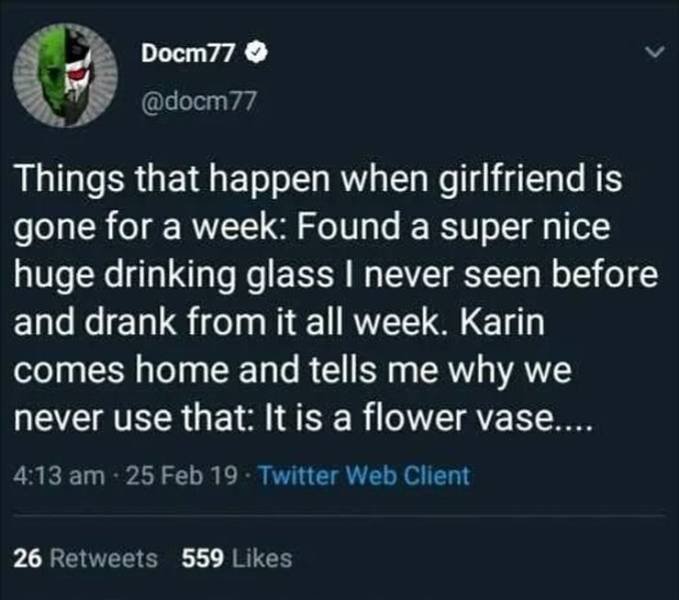This screenshot has width=679, height=600.
Task: Select the 25 Feb 19 date
Action: (175, 476)
